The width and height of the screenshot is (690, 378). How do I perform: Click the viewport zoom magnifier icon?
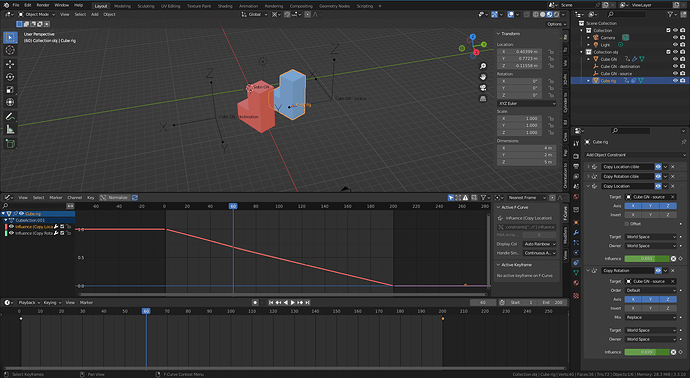(x=483, y=66)
